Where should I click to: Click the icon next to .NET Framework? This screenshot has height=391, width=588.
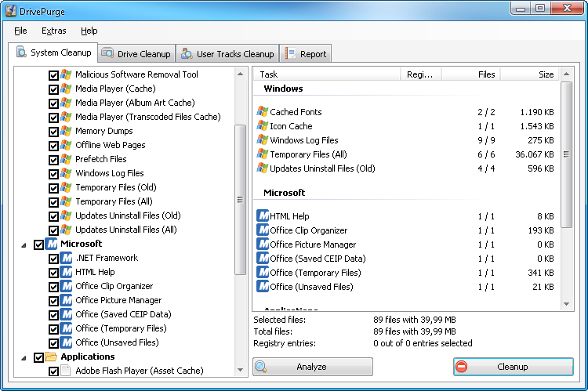(x=66, y=259)
